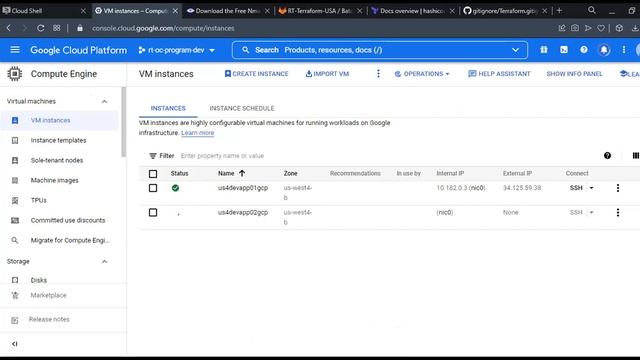Select the us4devapp01gcp checkbox
The width and height of the screenshot is (640, 360).
pyautogui.click(x=153, y=188)
